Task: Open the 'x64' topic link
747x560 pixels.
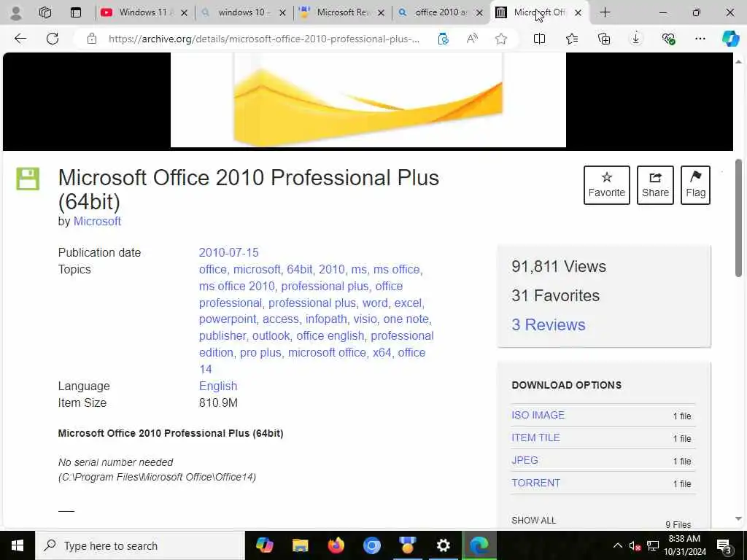Action: [x=382, y=352]
